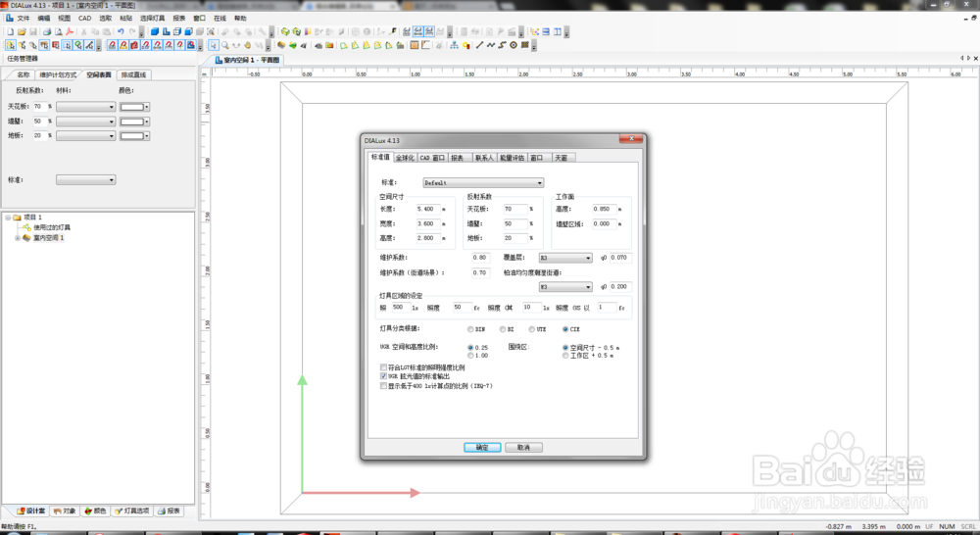Open the 地板 material dropdown in left panel
Viewport: 980px width, 535px height.
point(85,135)
